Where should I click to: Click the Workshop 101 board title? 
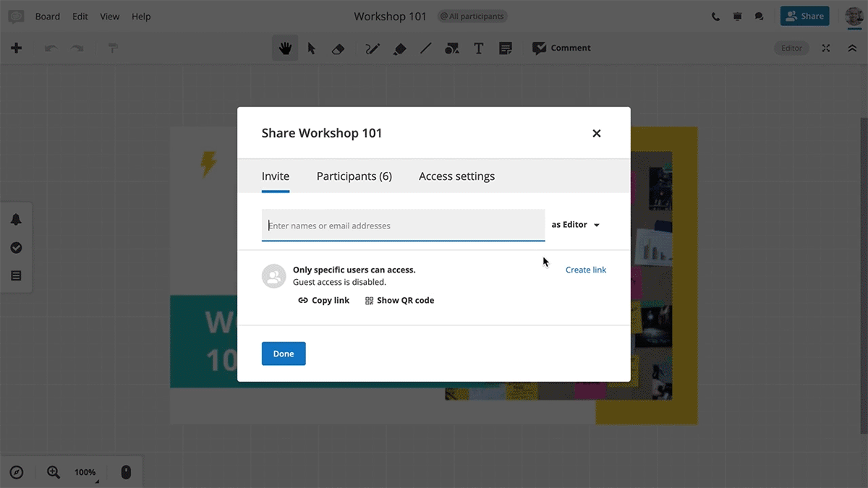coord(391,16)
